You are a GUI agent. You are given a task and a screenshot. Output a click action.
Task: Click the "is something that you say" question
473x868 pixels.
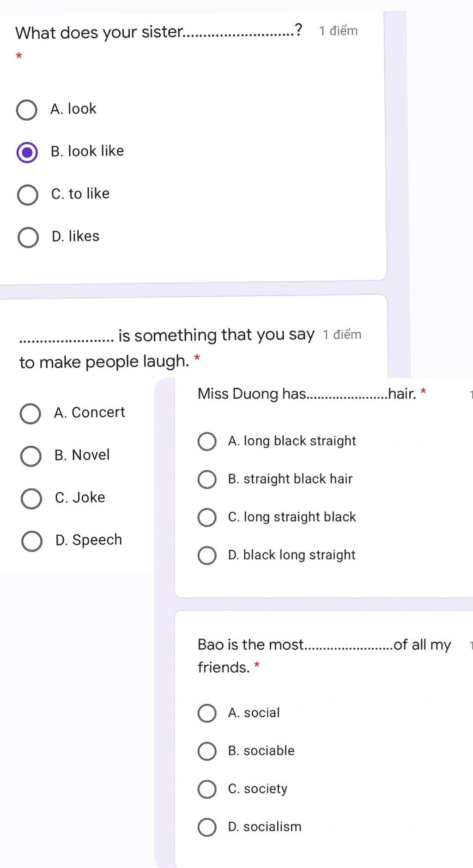click(216, 335)
